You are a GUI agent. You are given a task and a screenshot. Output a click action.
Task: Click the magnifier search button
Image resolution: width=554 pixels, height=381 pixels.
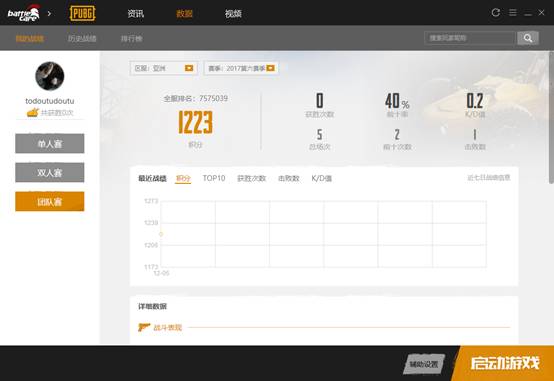click(528, 38)
